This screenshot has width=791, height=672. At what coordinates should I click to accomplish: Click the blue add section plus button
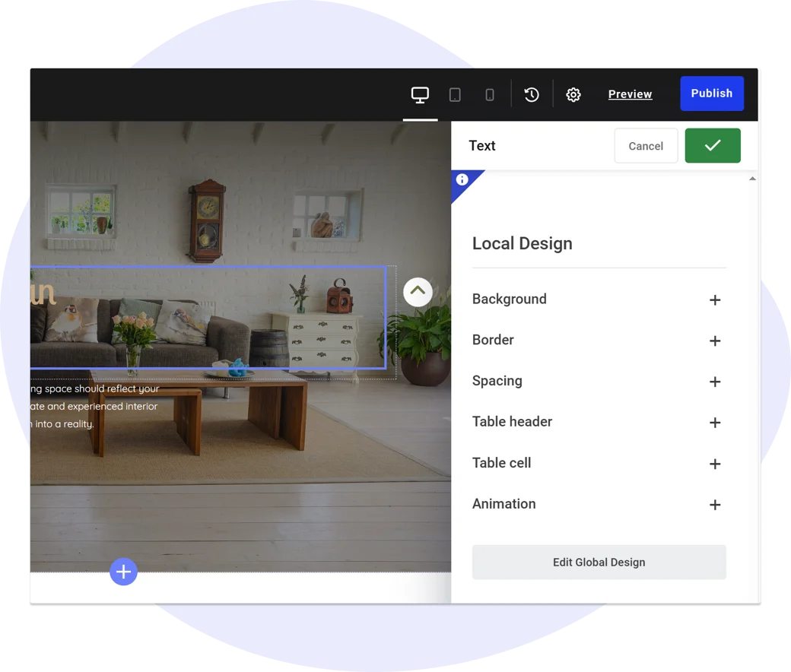click(123, 572)
